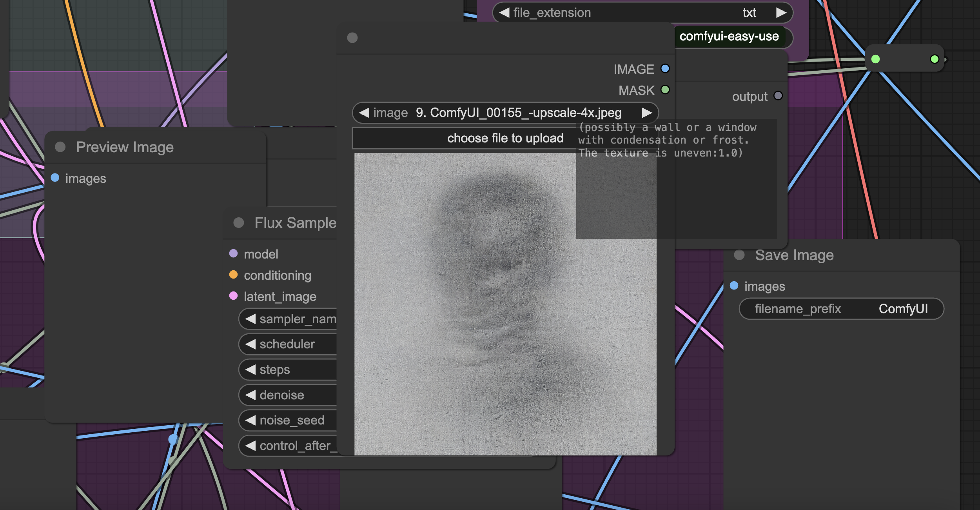Click the conditioning input socket
980x510 pixels.
(x=233, y=275)
